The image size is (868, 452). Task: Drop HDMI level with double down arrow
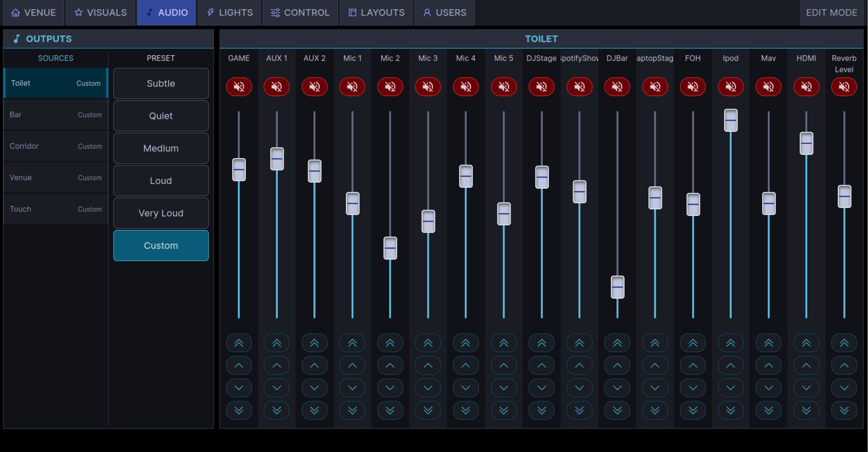806,410
